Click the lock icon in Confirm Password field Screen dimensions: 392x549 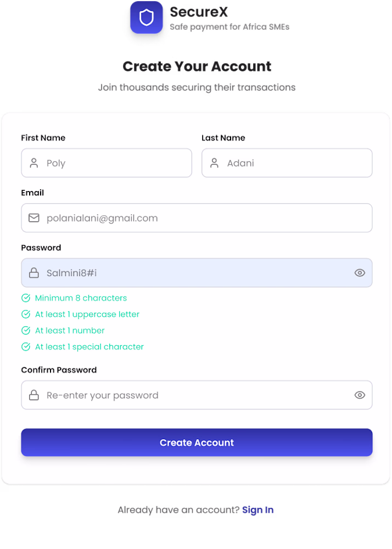coord(34,395)
